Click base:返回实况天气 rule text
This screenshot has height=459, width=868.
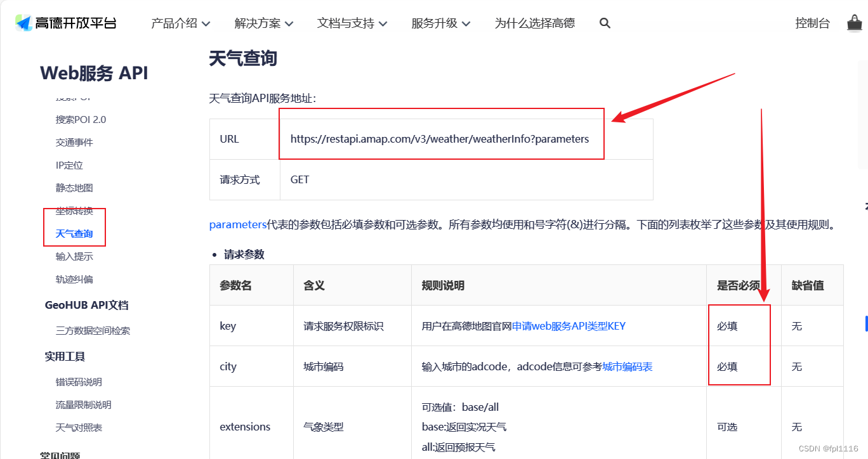coord(464,427)
